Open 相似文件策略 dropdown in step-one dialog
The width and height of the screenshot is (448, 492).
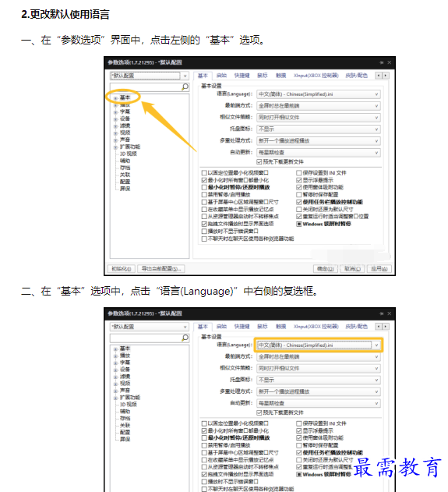pos(319,118)
